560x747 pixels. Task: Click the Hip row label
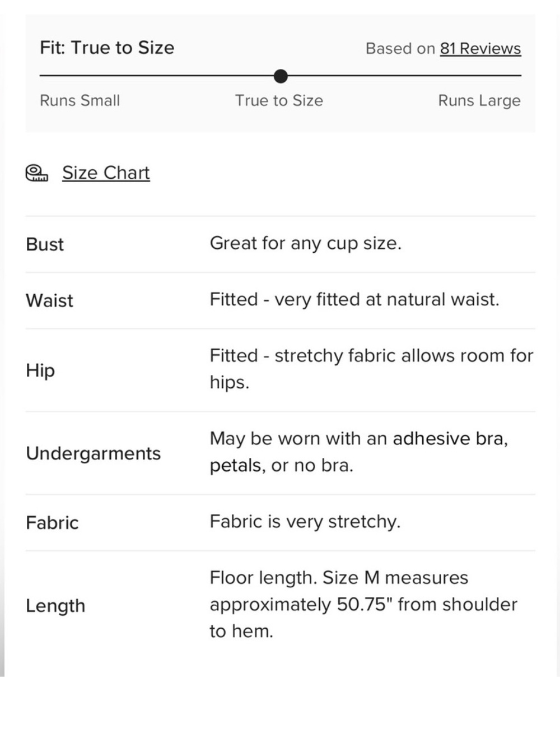pyautogui.click(x=40, y=370)
